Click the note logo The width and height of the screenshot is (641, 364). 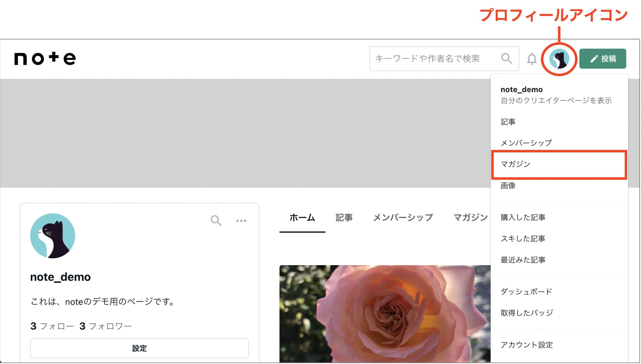click(x=45, y=58)
